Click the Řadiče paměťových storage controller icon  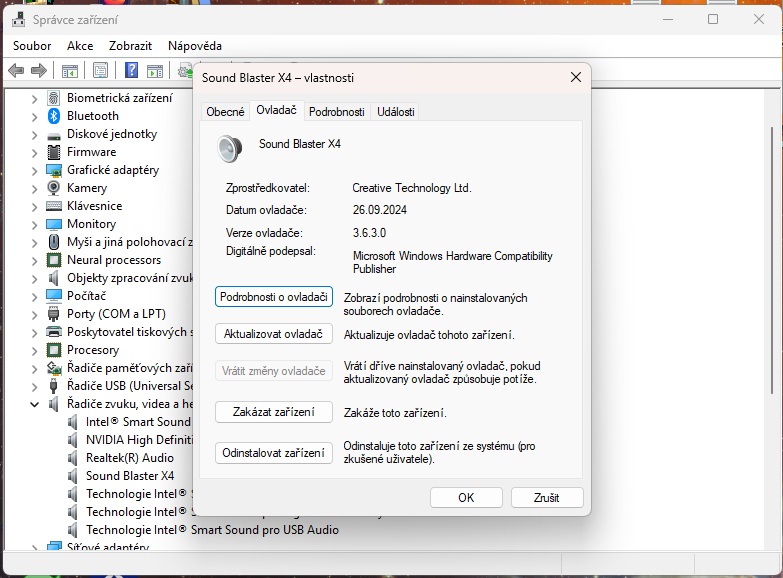click(54, 368)
